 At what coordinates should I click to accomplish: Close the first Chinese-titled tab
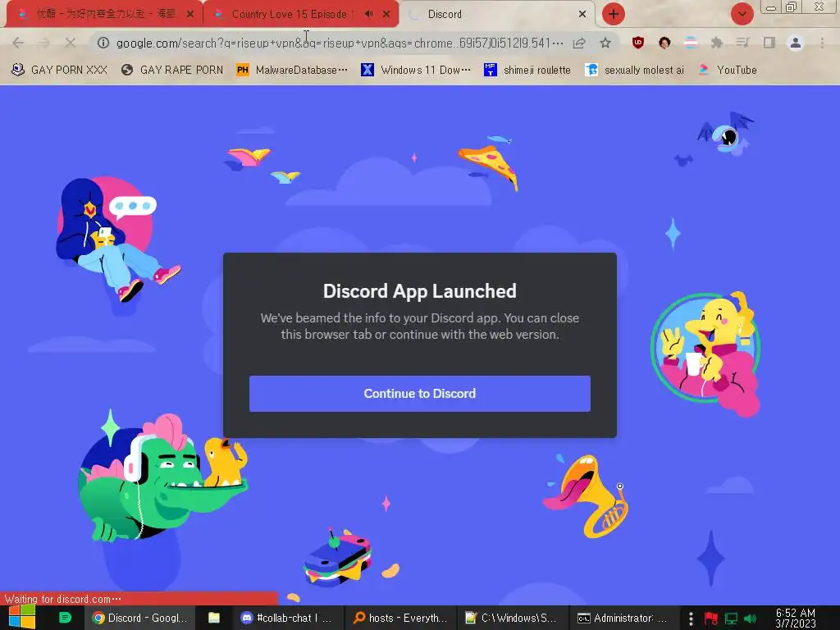[x=190, y=14]
